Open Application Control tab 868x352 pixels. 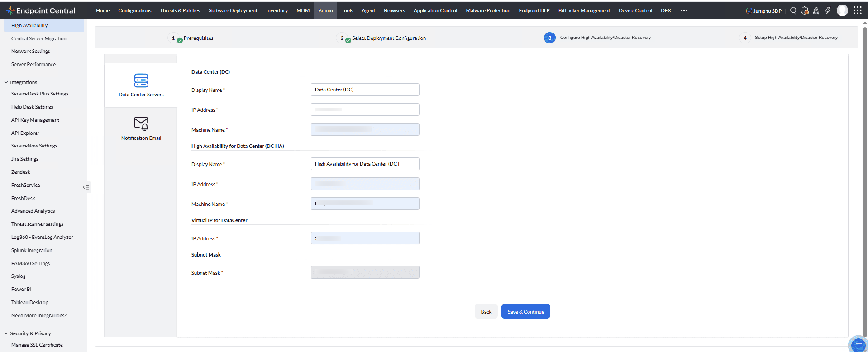coord(435,10)
